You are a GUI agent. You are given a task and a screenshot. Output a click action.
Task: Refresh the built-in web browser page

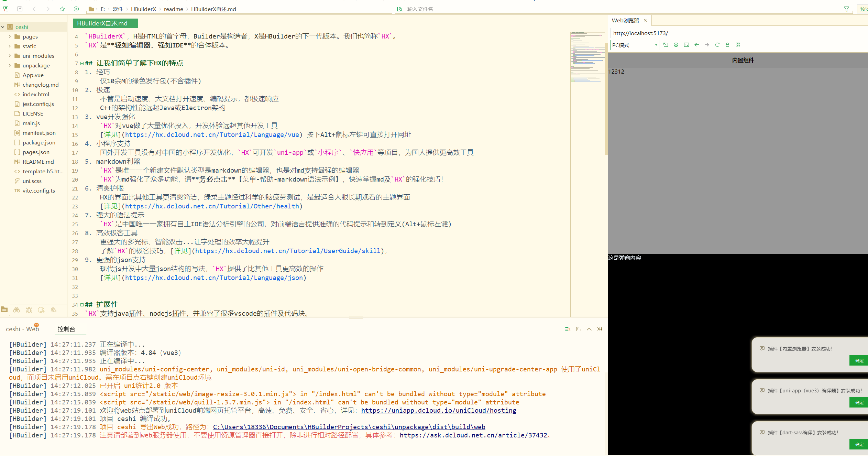pos(717,45)
